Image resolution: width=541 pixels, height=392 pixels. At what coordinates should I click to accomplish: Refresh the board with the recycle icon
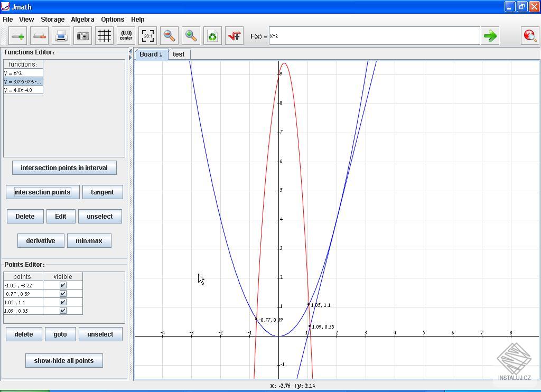click(x=212, y=35)
